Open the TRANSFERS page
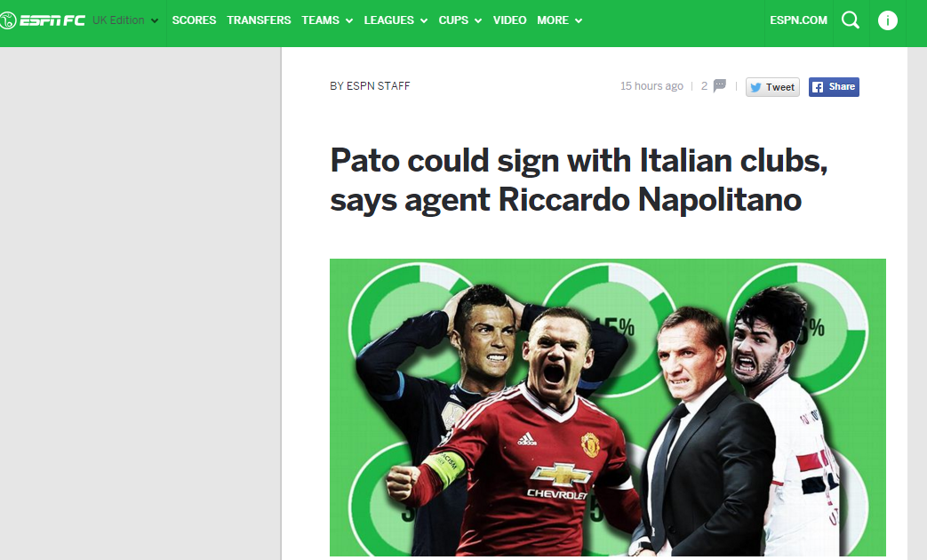Screen dimensions: 927x560 click(259, 20)
